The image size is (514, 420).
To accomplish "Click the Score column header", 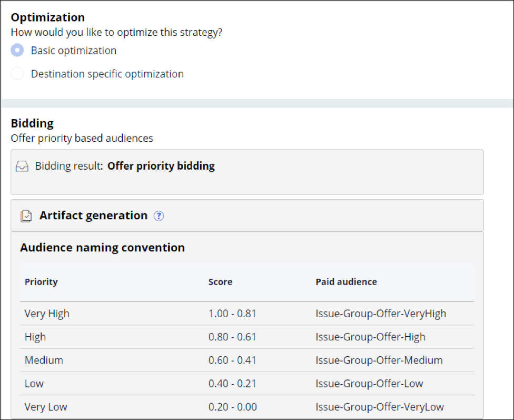I will 220,282.
